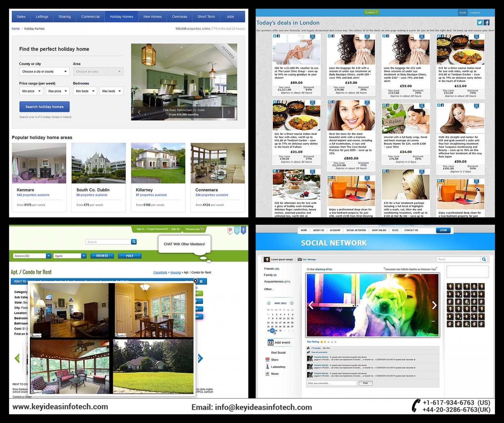The width and height of the screenshot is (504, 423).
Task: Open the Twitter ribbon icon on classifieds site
Action: tap(237, 230)
